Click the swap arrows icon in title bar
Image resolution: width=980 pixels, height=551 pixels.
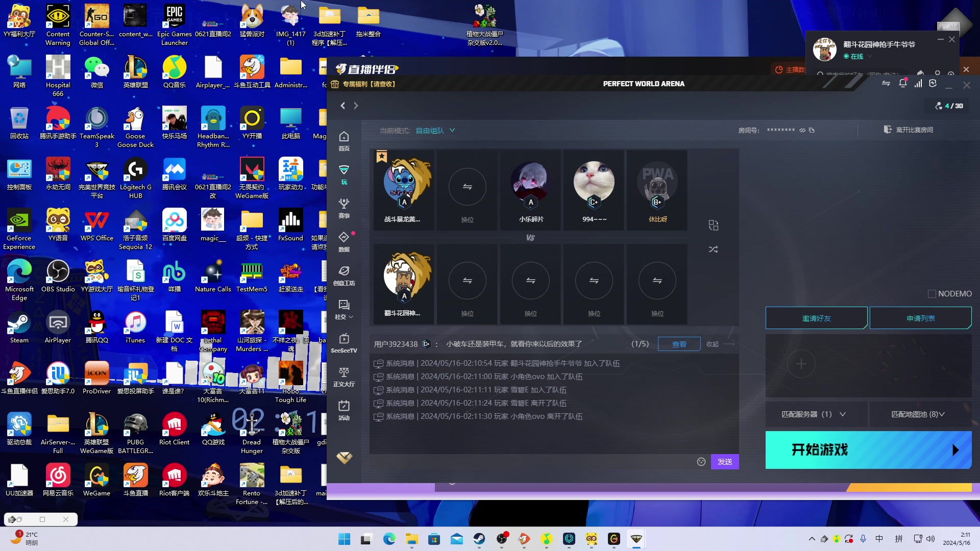coord(886,83)
